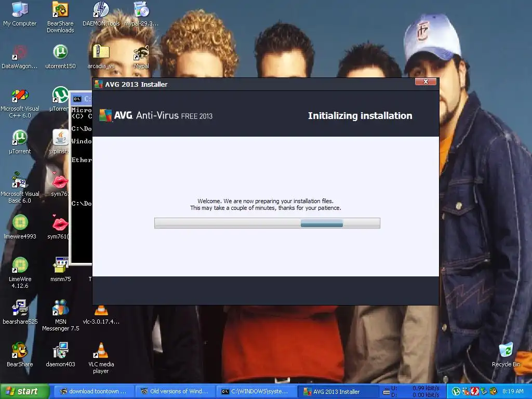Click MSN Messenger tray icon
Viewport: 532px width, 399px height.
[x=465, y=391]
